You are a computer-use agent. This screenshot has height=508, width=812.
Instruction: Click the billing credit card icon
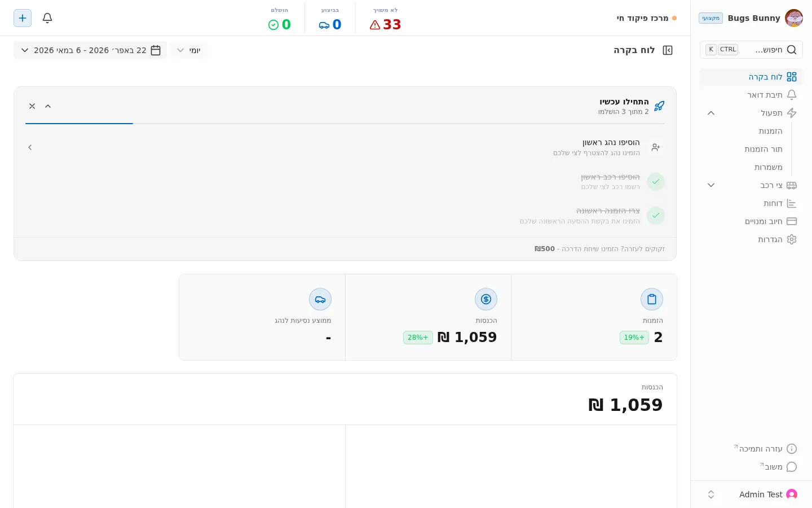pos(792,221)
